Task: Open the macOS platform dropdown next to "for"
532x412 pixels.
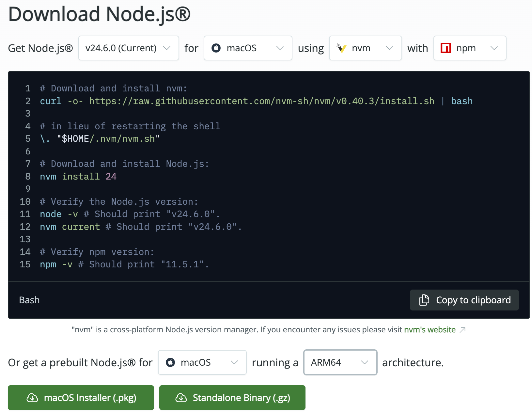Action: click(248, 48)
